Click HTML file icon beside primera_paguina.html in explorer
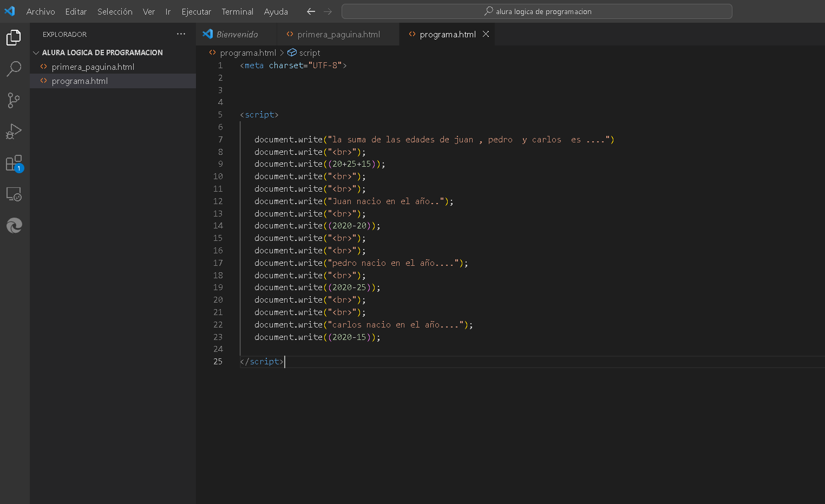 (44, 67)
